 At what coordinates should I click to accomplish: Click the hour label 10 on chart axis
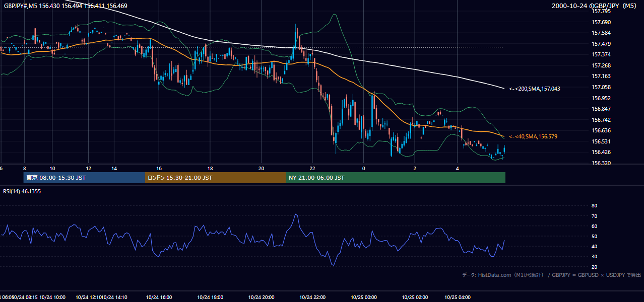52,168
